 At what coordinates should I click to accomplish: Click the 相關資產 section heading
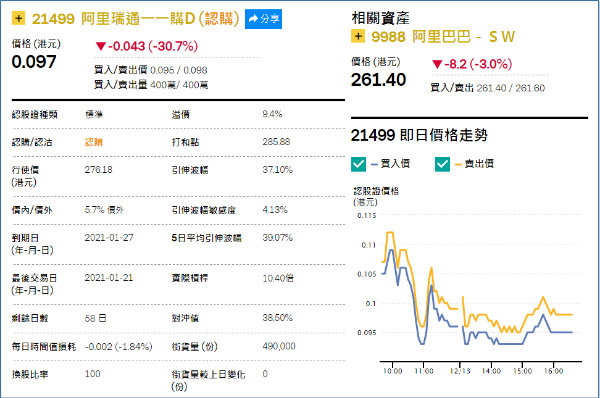(380, 18)
